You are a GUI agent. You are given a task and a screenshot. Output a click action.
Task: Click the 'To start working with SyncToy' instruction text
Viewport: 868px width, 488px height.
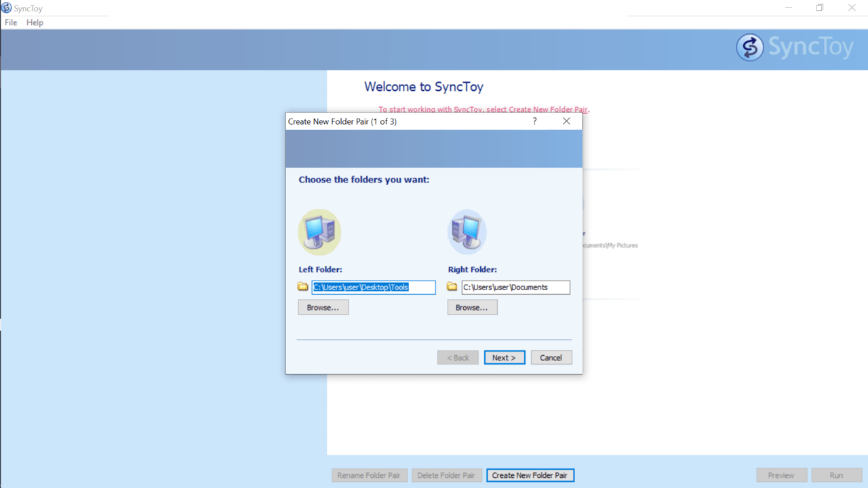(484, 109)
